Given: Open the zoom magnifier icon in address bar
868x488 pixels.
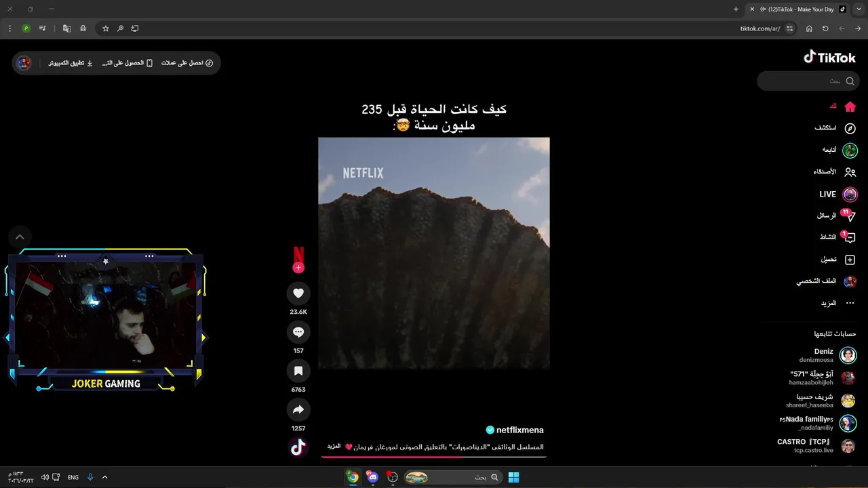Looking at the screenshot, I should [120, 28].
